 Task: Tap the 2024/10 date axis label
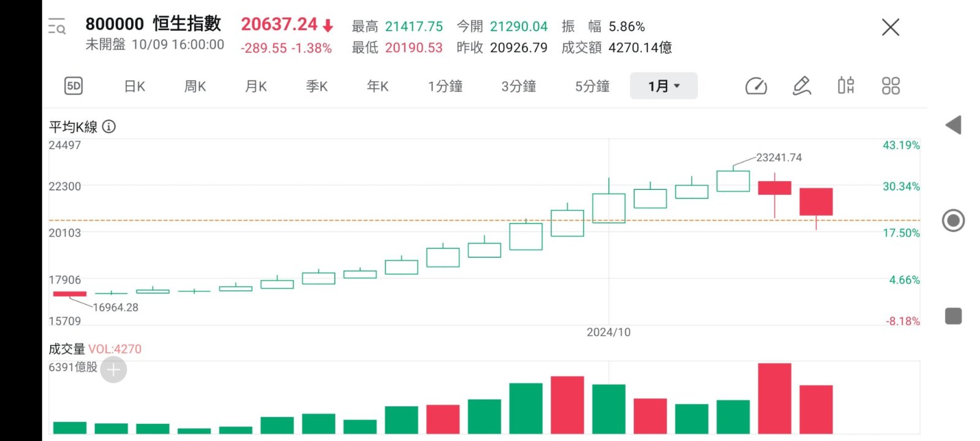(608, 332)
